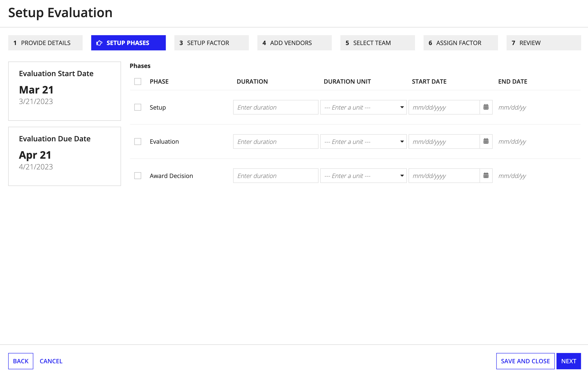Screen dimensions: 588x374
Task: Click the Award Decision phase name
Action: pos(171,176)
